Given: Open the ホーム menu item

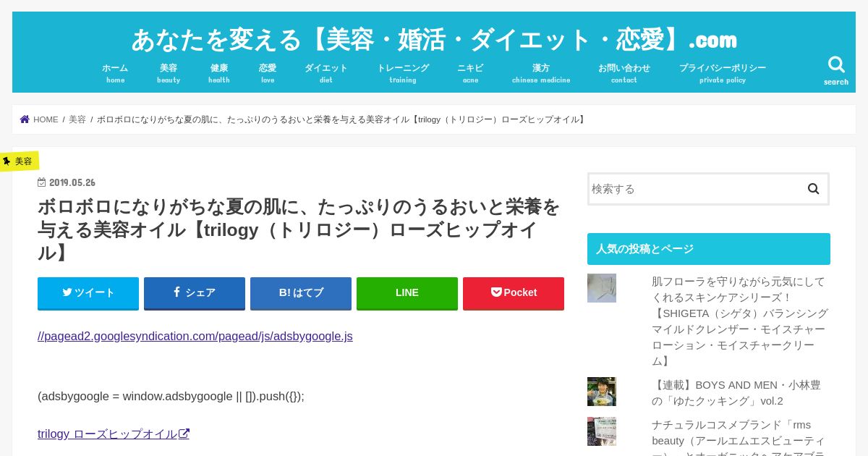Looking at the screenshot, I should (115, 72).
